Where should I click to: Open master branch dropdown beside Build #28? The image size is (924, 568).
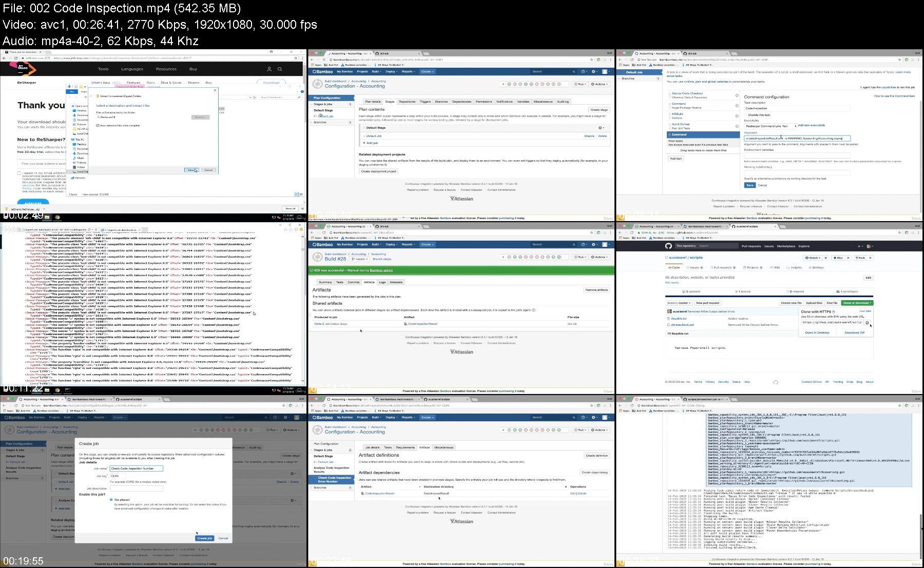pos(358,259)
